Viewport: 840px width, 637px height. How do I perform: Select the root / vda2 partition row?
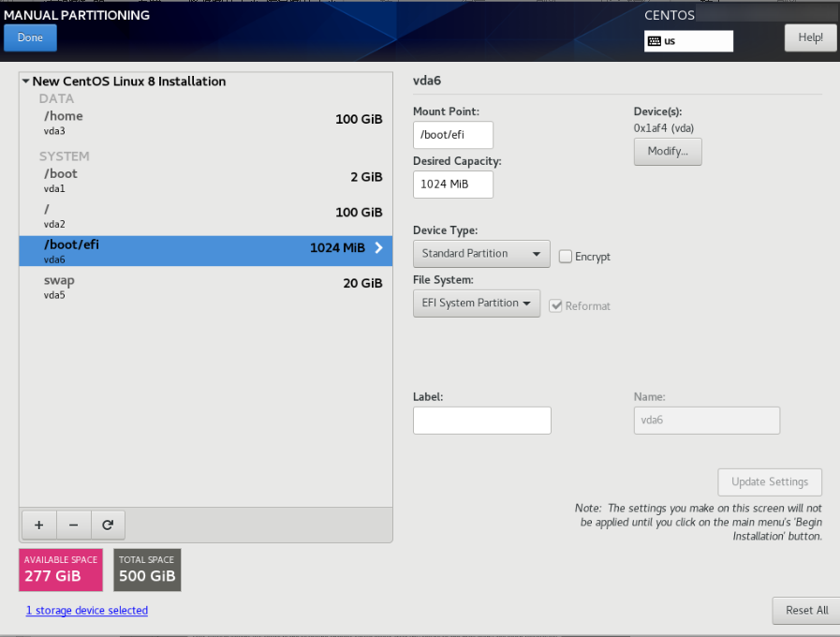[x=206, y=215]
